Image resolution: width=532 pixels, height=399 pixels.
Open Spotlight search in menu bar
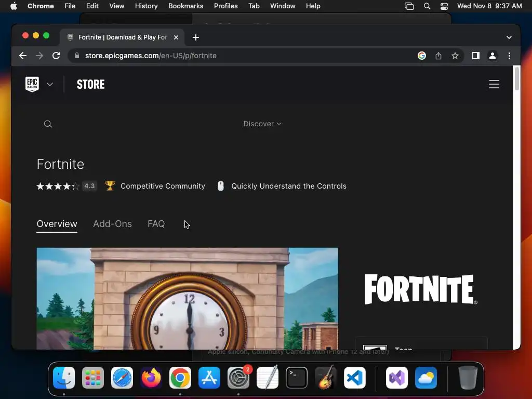(427, 6)
